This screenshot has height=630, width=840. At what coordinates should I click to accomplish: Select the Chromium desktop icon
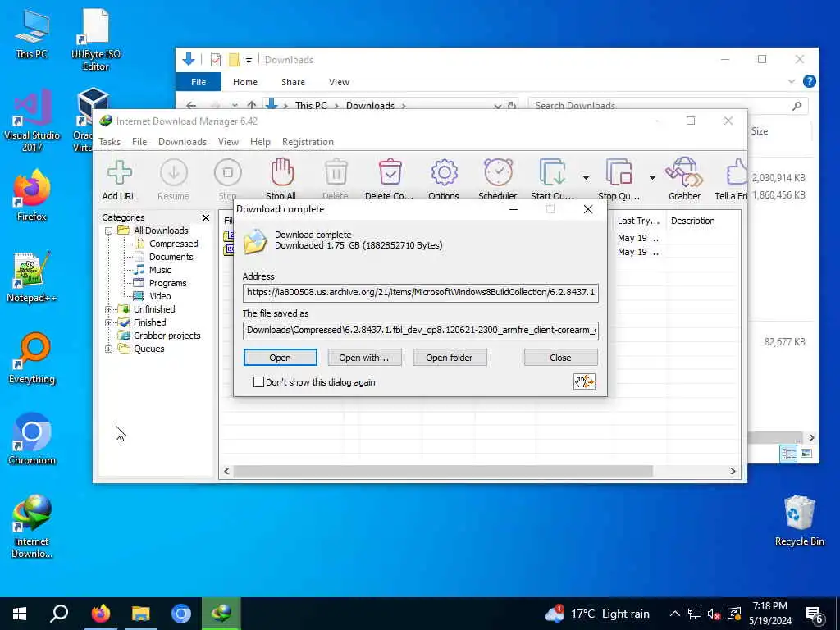tap(32, 440)
